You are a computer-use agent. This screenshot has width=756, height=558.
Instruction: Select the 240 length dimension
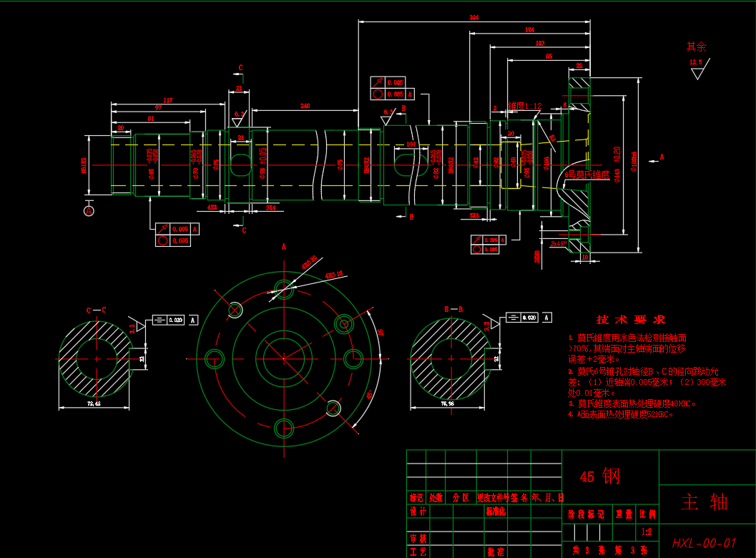(305, 107)
